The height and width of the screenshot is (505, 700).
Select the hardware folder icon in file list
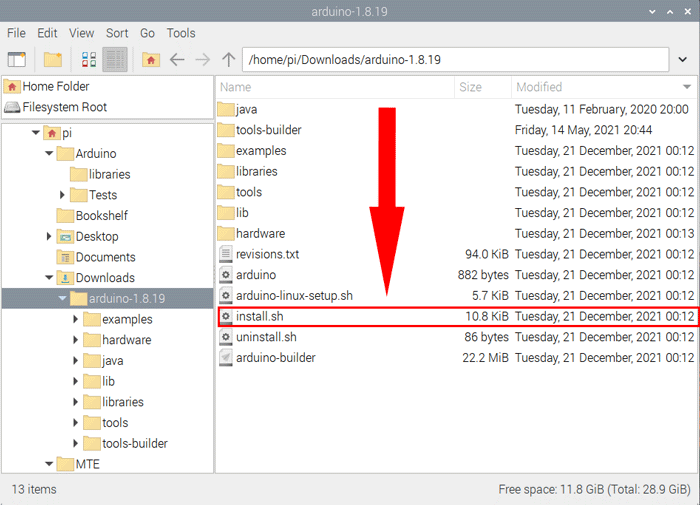coord(226,234)
